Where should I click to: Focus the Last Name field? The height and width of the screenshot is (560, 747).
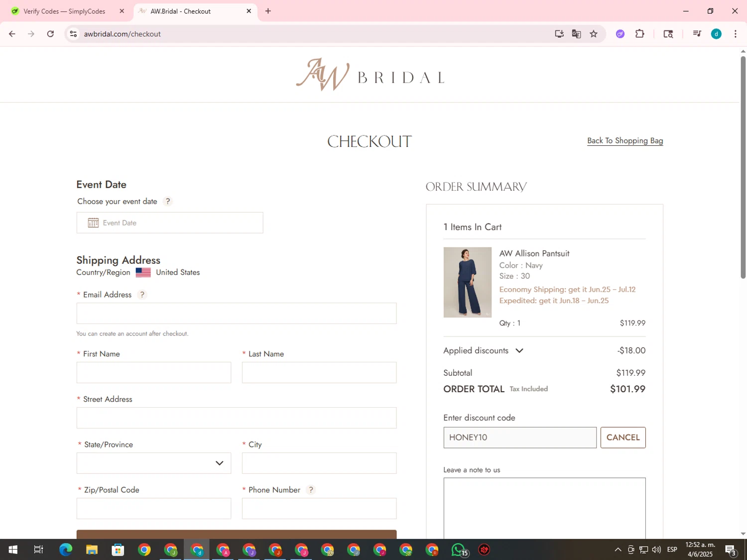(x=319, y=372)
